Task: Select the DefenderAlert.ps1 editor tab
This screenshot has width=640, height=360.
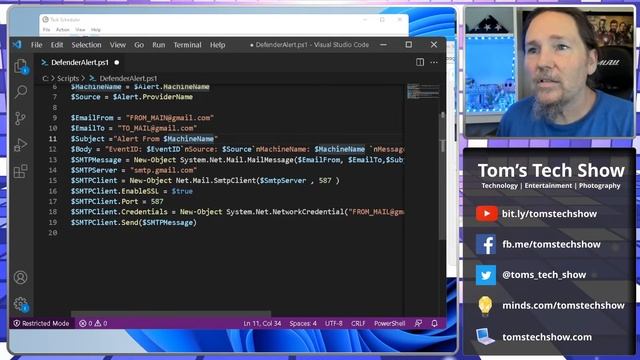Action: [x=80, y=62]
